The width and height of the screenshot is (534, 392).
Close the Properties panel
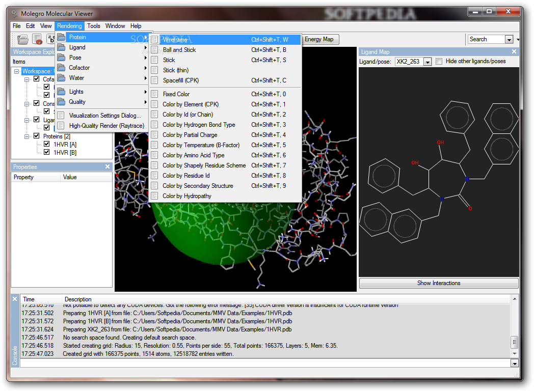108,167
